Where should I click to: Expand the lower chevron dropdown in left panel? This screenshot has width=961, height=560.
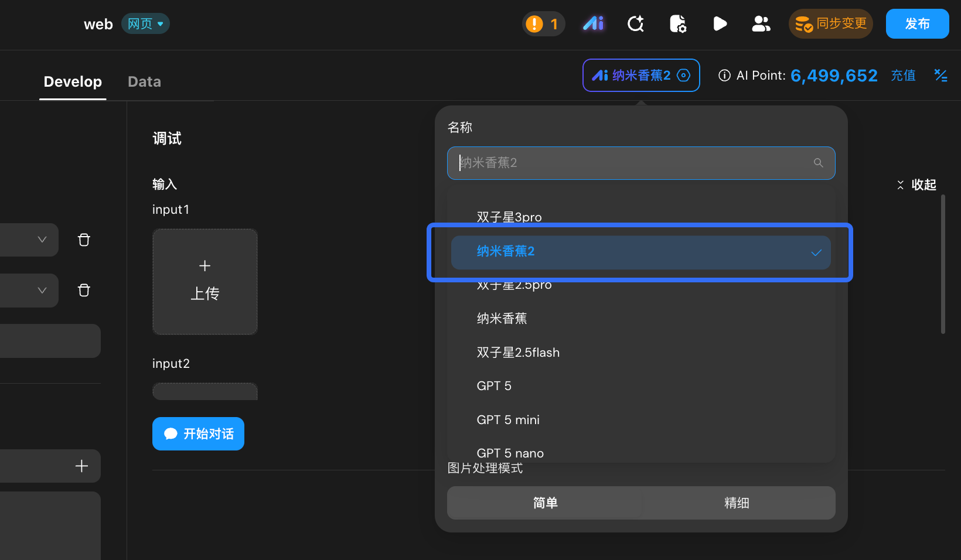pyautogui.click(x=42, y=290)
